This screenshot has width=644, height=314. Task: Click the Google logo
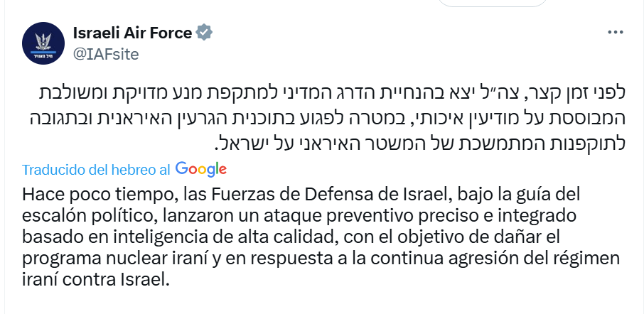pos(200,169)
